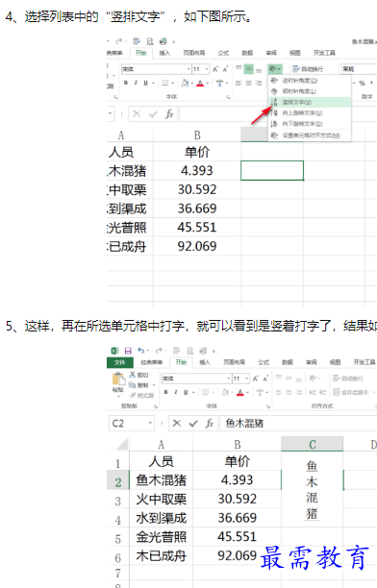Click the percent style button in step 4 ribbon
The image size is (377, 588).
(x=362, y=83)
